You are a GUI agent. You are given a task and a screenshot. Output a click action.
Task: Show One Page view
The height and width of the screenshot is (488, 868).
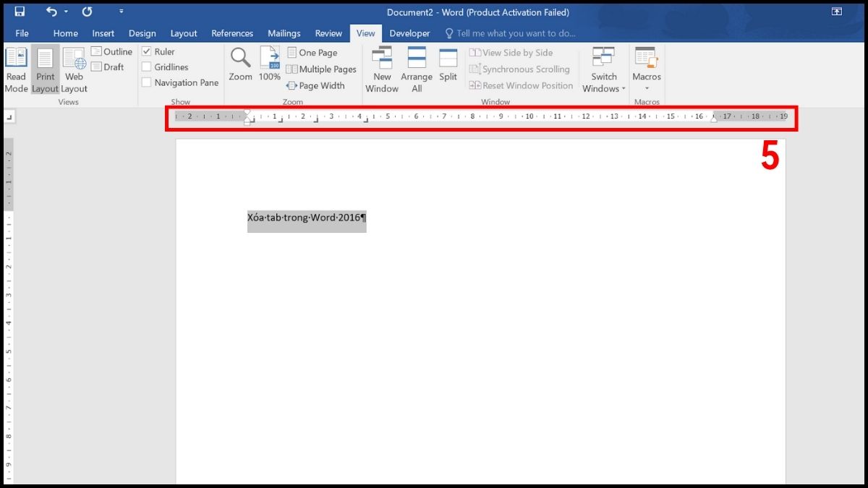pos(311,52)
